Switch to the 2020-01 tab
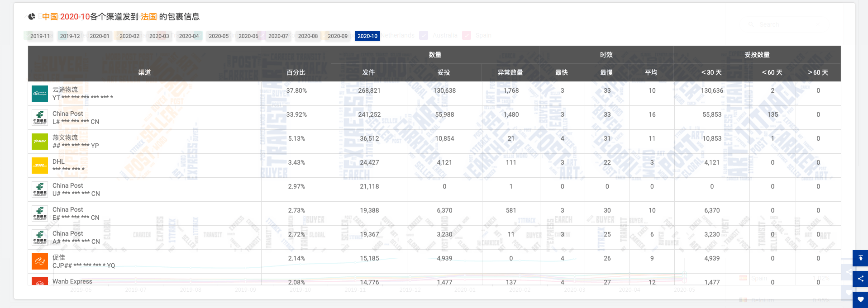 click(x=100, y=36)
